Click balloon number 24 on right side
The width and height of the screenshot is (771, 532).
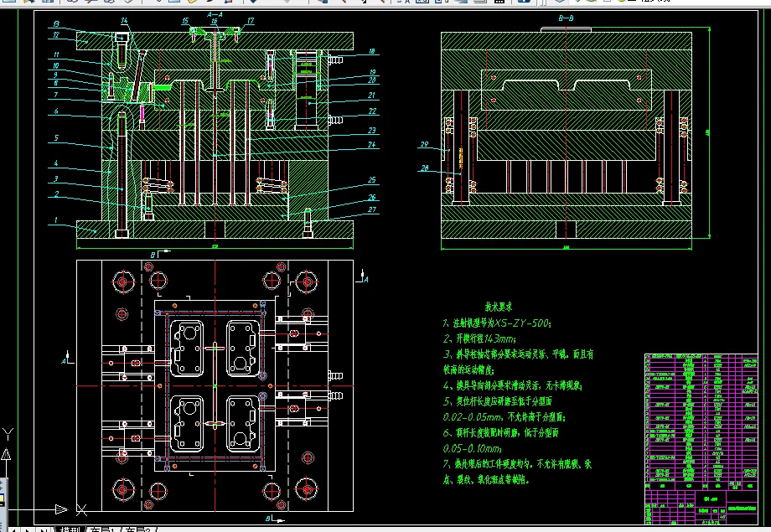pyautogui.click(x=372, y=144)
